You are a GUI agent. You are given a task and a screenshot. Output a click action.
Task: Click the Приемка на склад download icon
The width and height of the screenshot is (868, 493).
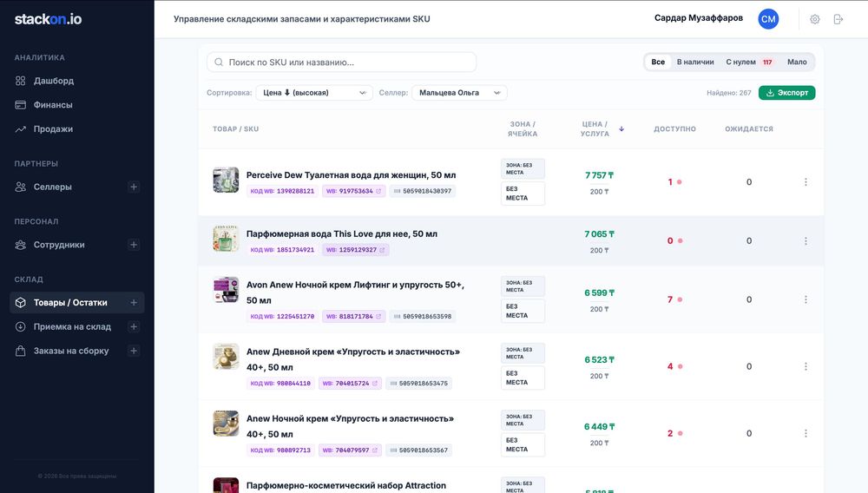[x=21, y=326]
